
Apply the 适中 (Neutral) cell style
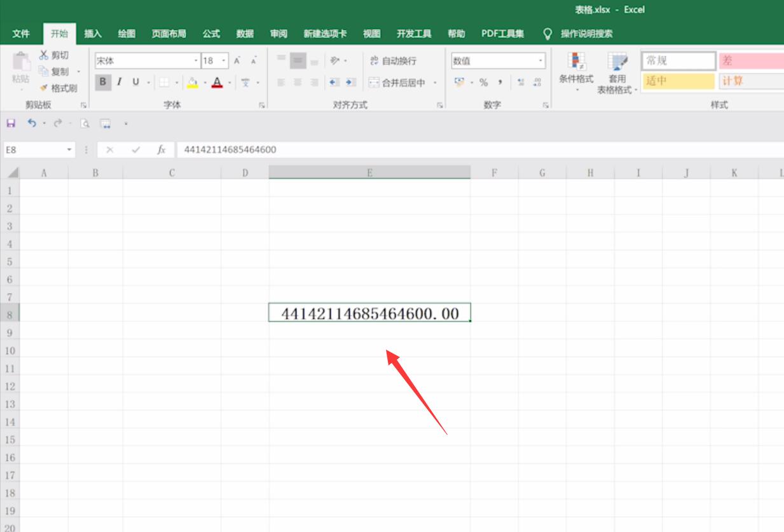(678, 81)
